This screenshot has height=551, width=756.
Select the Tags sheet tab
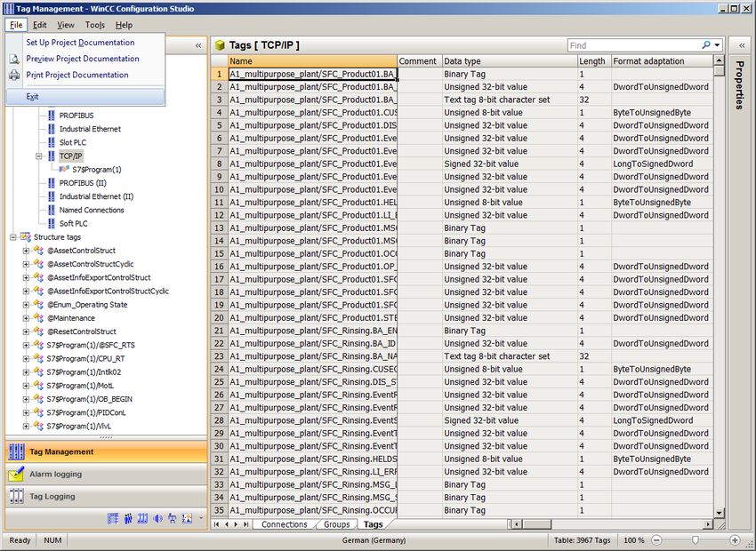(374, 524)
